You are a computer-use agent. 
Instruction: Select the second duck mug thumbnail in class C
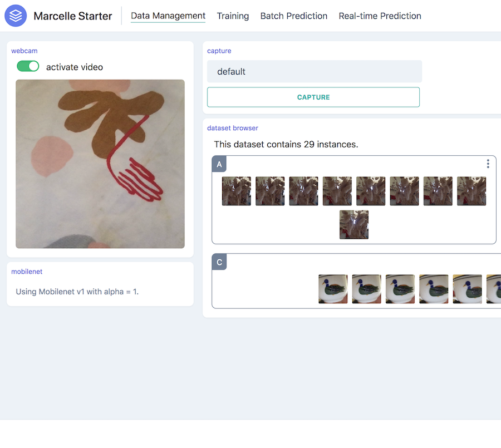366,289
